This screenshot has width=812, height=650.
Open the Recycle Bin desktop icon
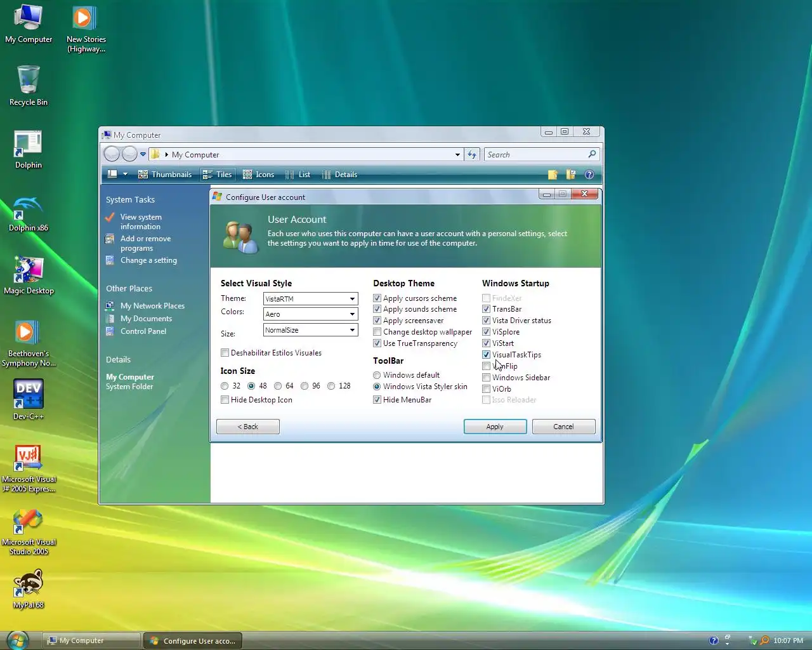[x=28, y=86]
